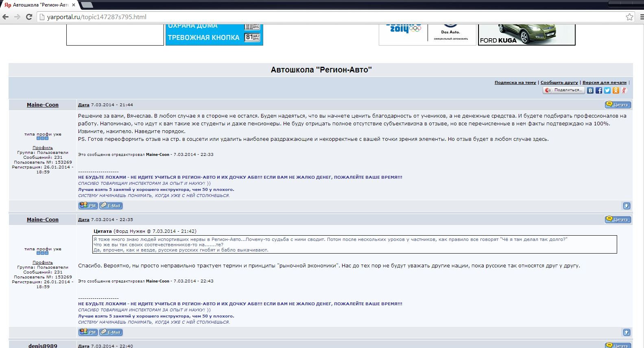The height and width of the screenshot is (348, 644).
Task: Bookmark page with the star icon
Action: [629, 17]
